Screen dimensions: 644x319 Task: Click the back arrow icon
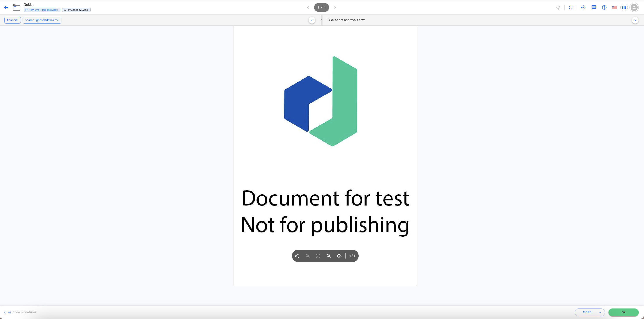pos(6,7)
